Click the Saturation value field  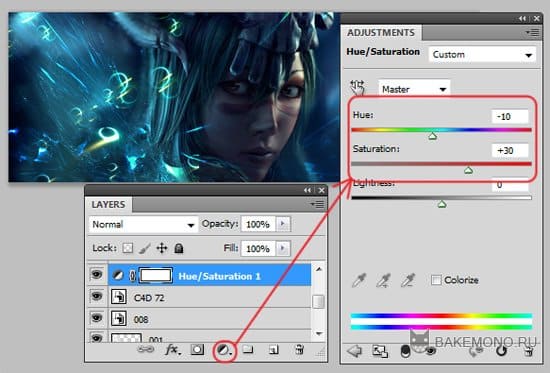point(510,151)
